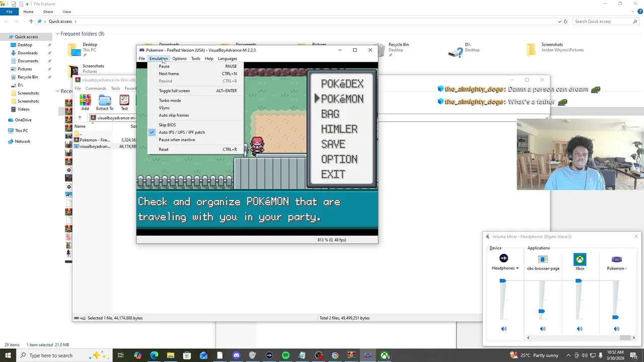Open Microsoft Store from the taskbar
Screen dimensions: 644x362
[x=187, y=355]
